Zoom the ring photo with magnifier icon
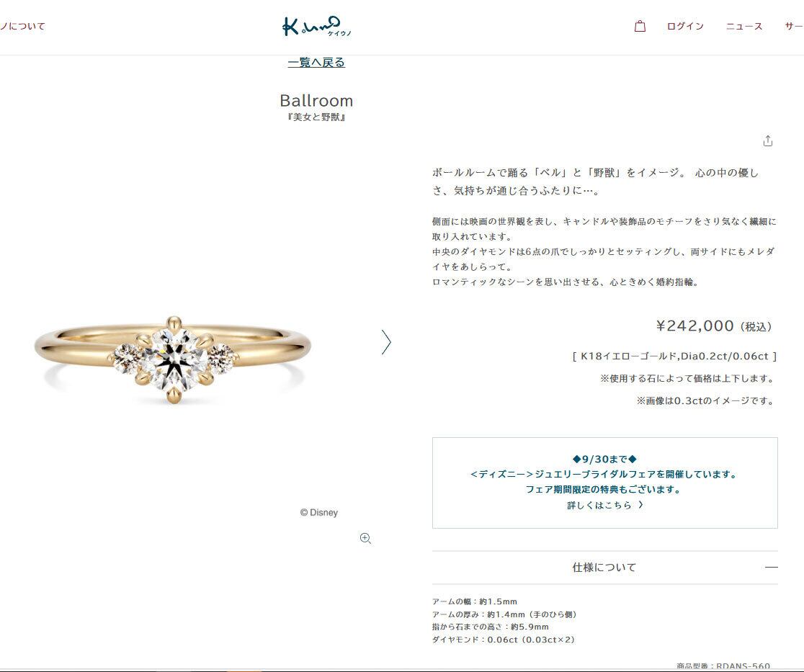Viewport: 804px width, 672px height. click(365, 538)
